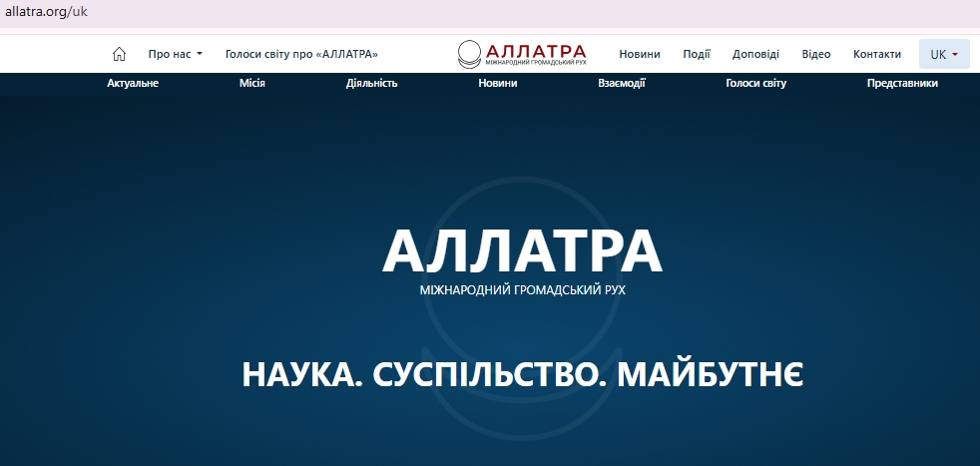Screen dimensions: 980x466
Task: Open the Контакти page
Action: tap(877, 54)
